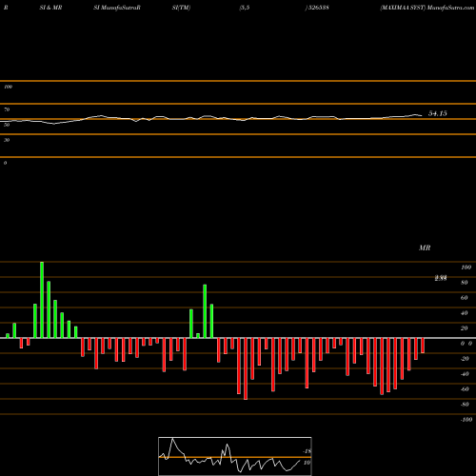Click the MR axis label 40
The height and width of the screenshot is (476, 476).
pos(465,313)
